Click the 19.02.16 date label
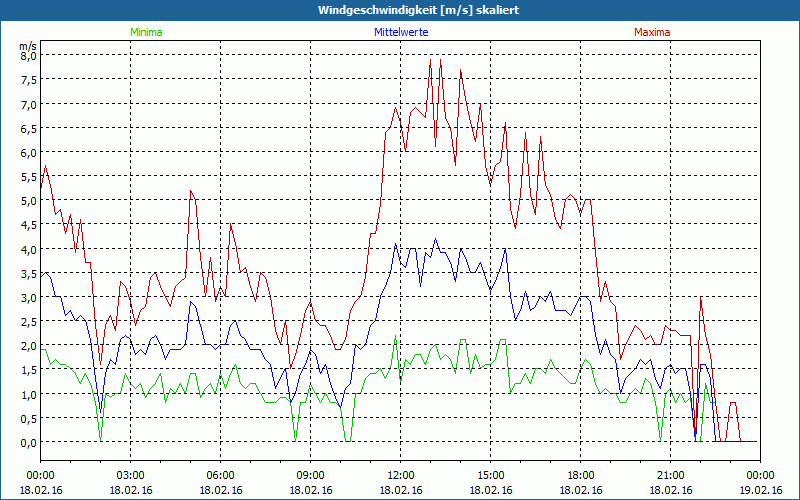The image size is (800, 500). click(x=760, y=490)
